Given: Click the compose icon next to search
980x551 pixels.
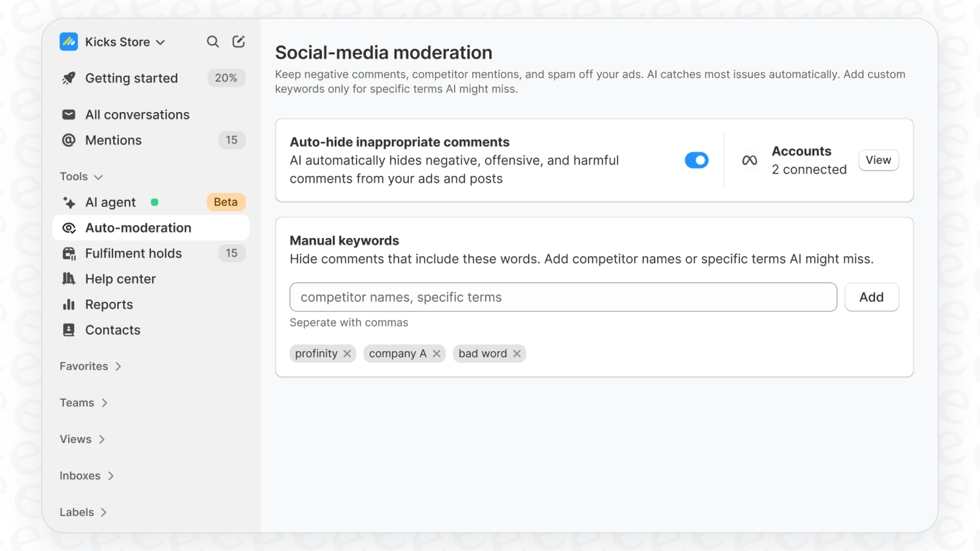Looking at the screenshot, I should click(238, 41).
